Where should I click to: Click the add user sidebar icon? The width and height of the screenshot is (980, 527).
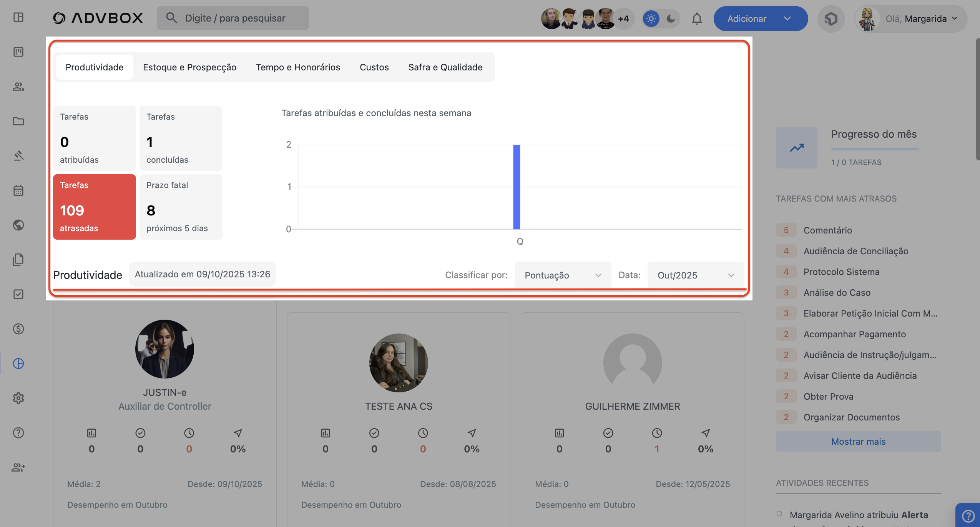click(x=18, y=467)
